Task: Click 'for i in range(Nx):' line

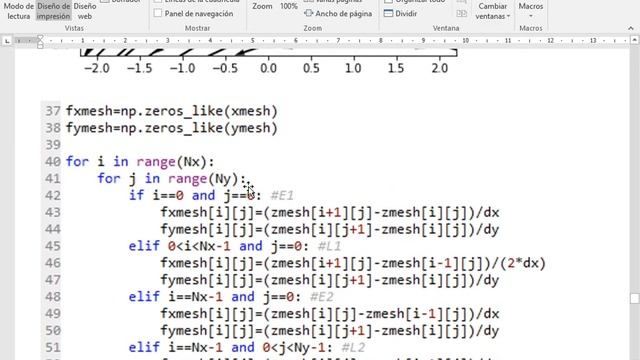Action: click(x=140, y=162)
